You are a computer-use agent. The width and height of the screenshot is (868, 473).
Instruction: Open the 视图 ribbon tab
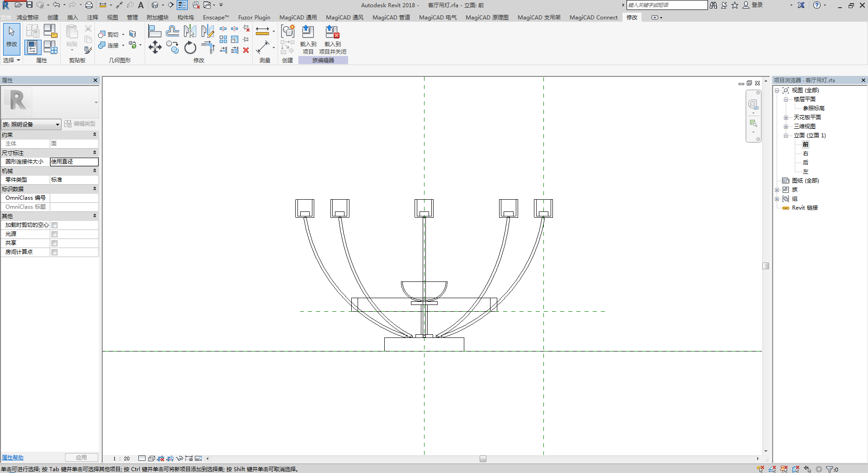(112, 17)
